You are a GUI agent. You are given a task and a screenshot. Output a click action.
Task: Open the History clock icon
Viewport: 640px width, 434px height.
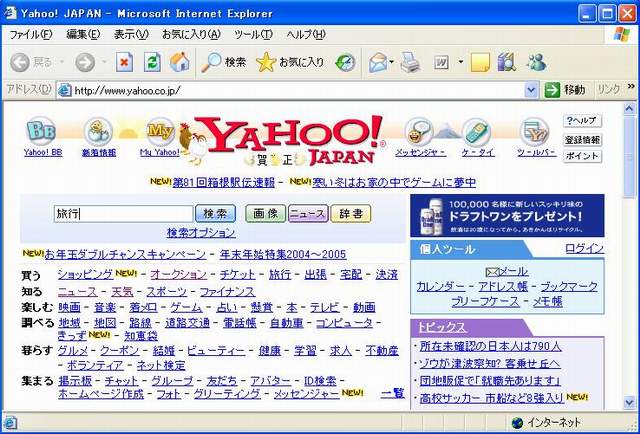pos(345,62)
